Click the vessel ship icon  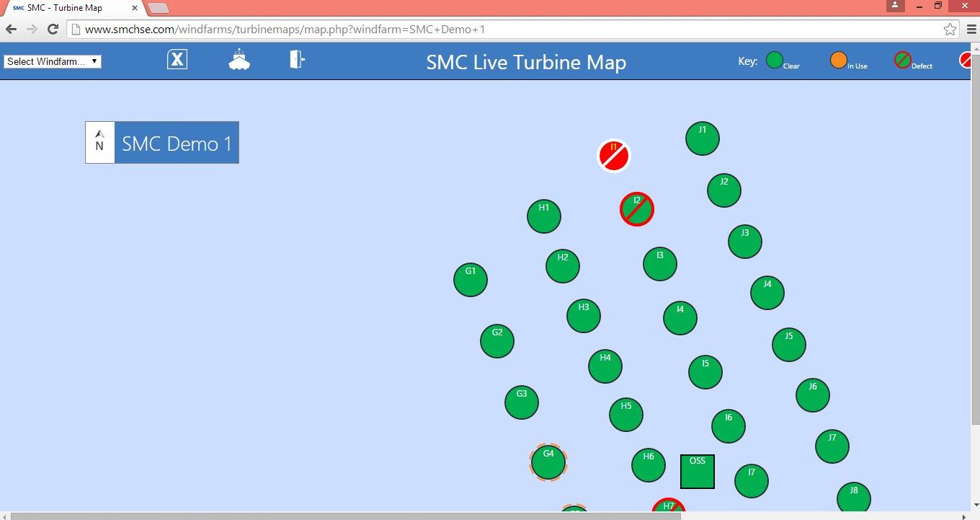(x=239, y=60)
